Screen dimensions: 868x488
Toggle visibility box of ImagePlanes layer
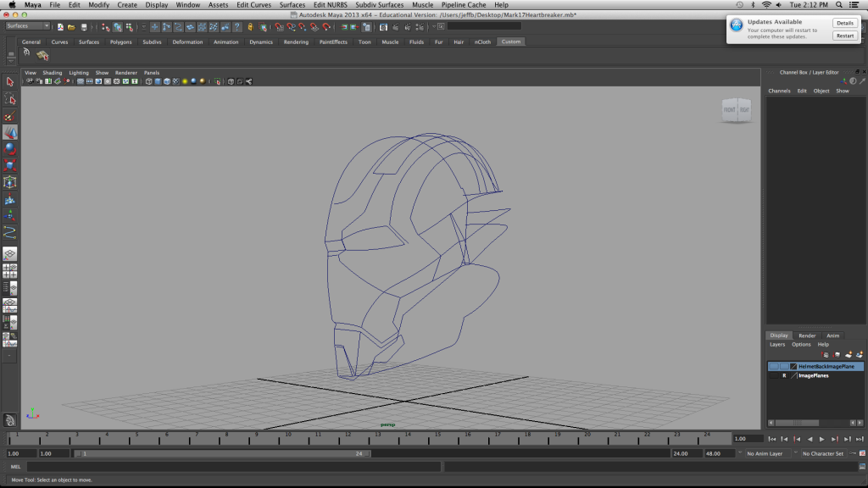coord(773,375)
